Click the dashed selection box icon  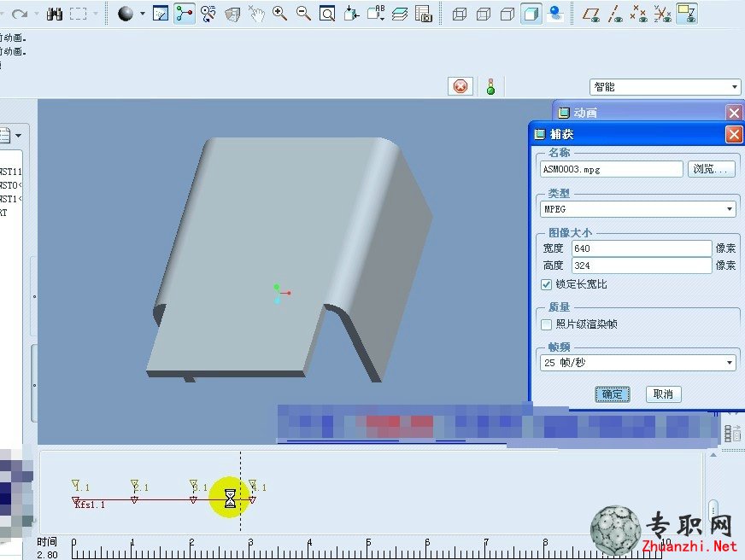click(79, 14)
